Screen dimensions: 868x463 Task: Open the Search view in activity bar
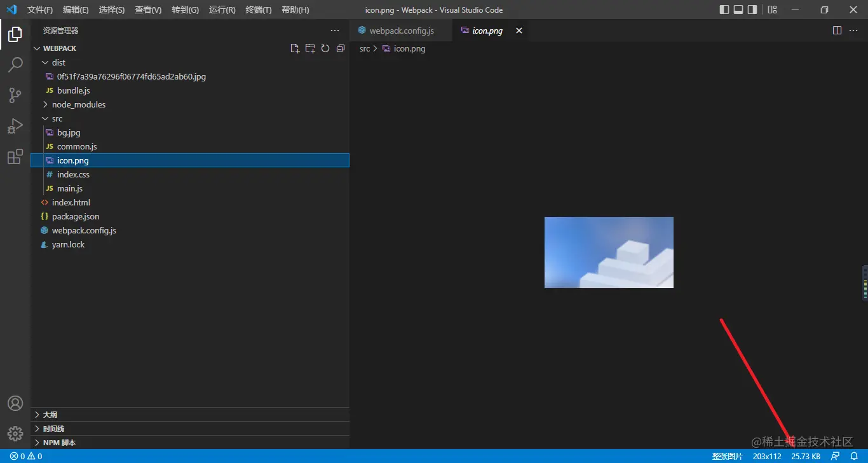click(15, 64)
